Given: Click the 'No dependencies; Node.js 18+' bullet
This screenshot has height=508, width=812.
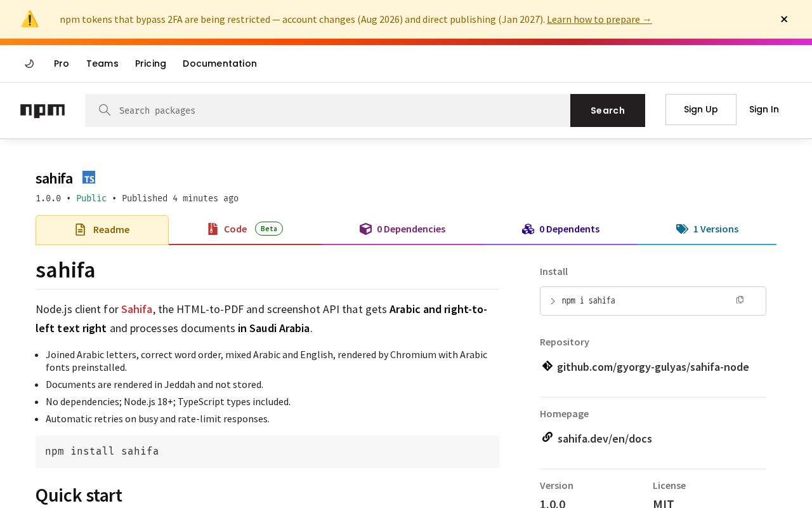Looking at the screenshot, I should [x=168, y=401].
